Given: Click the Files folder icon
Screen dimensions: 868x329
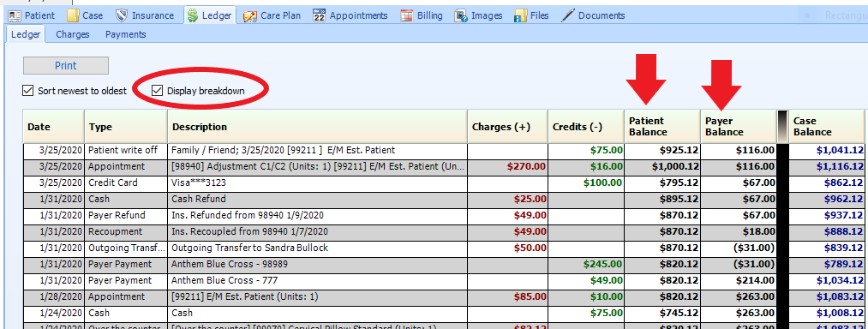Looking at the screenshot, I should [x=520, y=15].
